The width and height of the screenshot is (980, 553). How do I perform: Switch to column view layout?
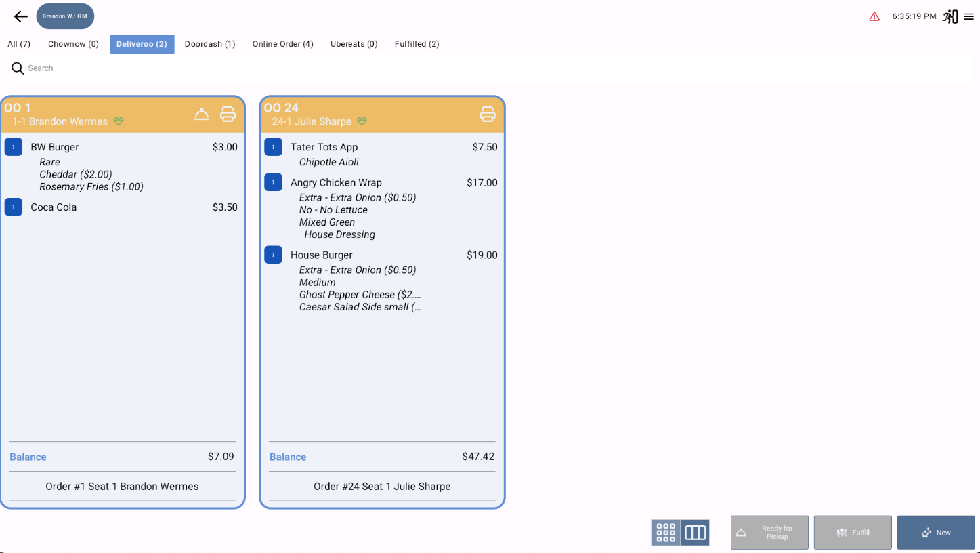(696, 533)
